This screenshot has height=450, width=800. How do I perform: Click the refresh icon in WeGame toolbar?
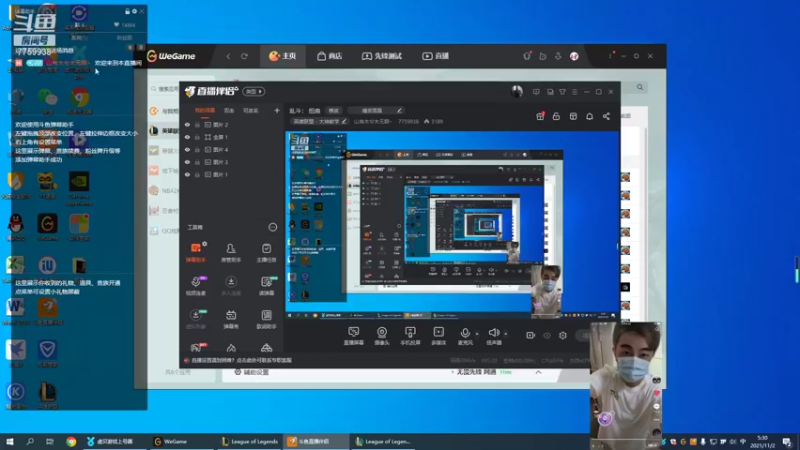244,56
